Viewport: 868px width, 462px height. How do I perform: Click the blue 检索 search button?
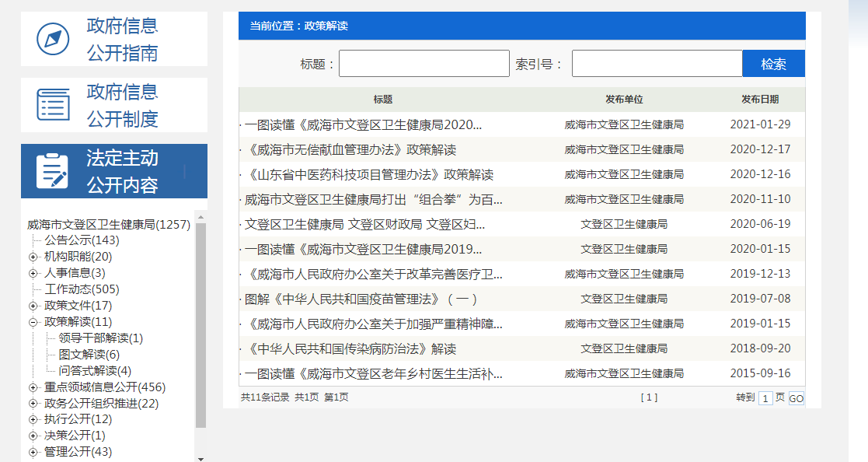(x=773, y=63)
